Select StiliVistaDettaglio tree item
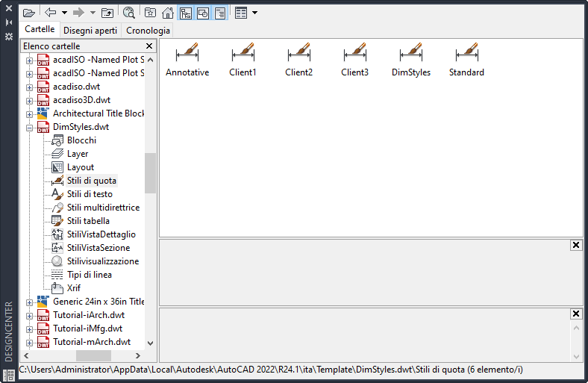The image size is (588, 383). 101,234
